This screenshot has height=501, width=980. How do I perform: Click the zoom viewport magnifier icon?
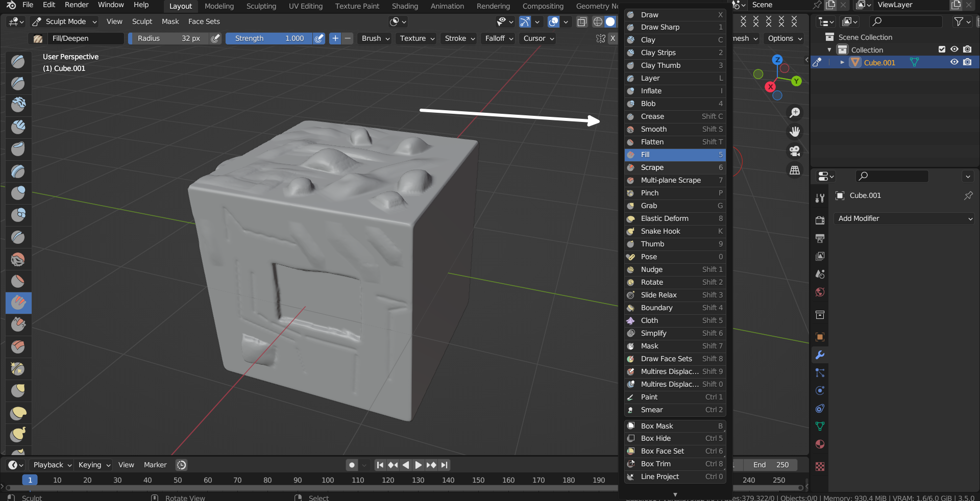[x=795, y=112]
